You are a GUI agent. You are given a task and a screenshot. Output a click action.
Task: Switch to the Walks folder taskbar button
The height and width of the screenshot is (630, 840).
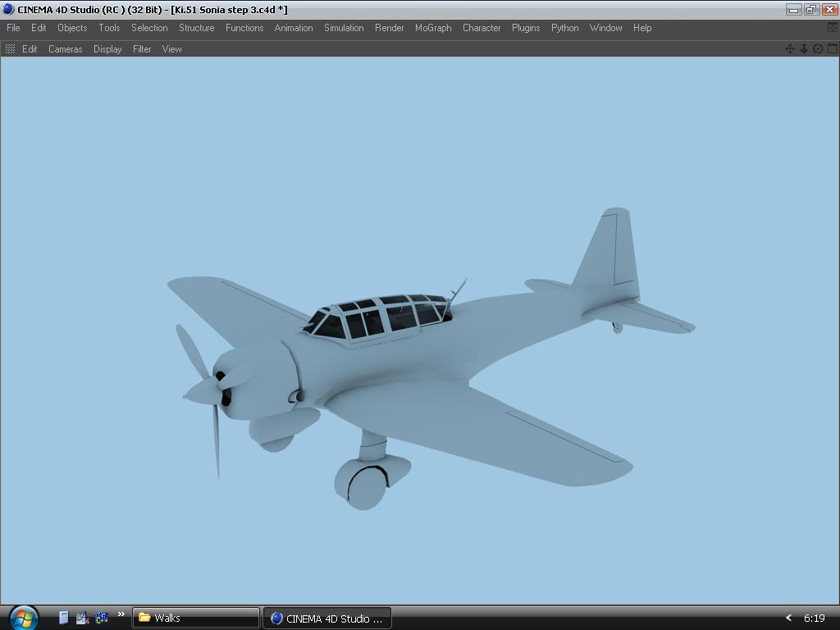click(196, 618)
